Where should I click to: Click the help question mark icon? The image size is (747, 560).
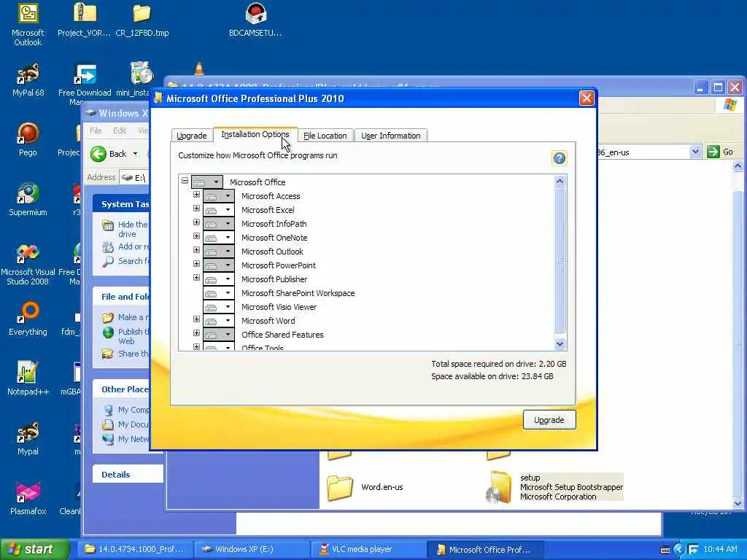tap(560, 158)
